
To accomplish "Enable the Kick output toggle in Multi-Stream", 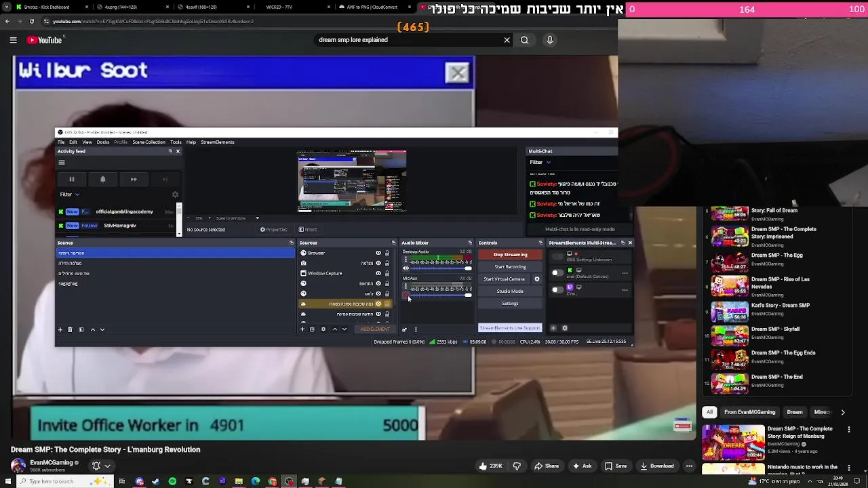I will 557,272.
